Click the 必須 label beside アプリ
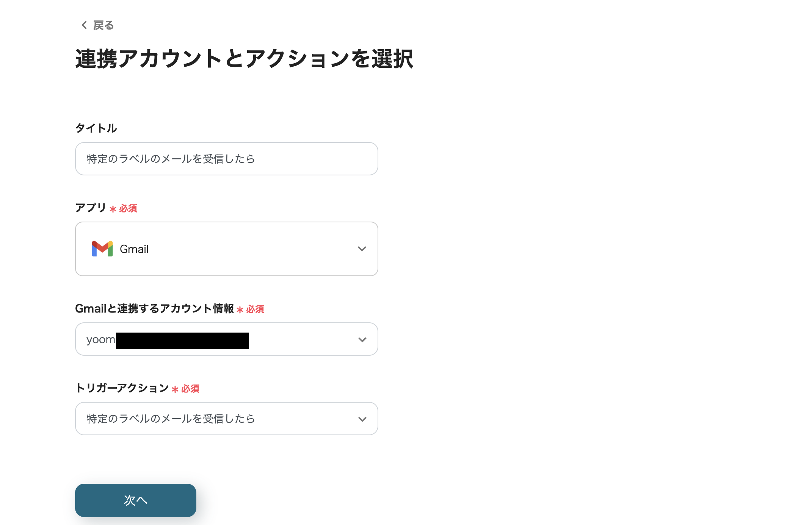 (128, 208)
